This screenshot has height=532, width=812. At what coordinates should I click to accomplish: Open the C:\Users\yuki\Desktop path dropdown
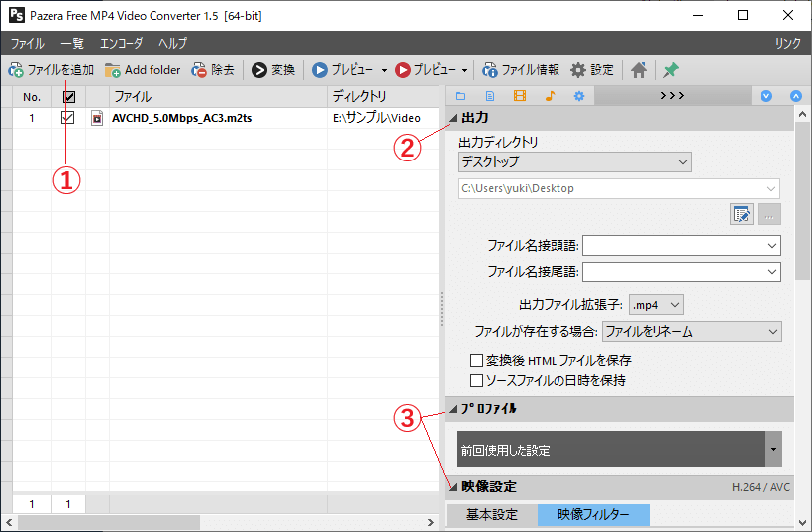619,188
